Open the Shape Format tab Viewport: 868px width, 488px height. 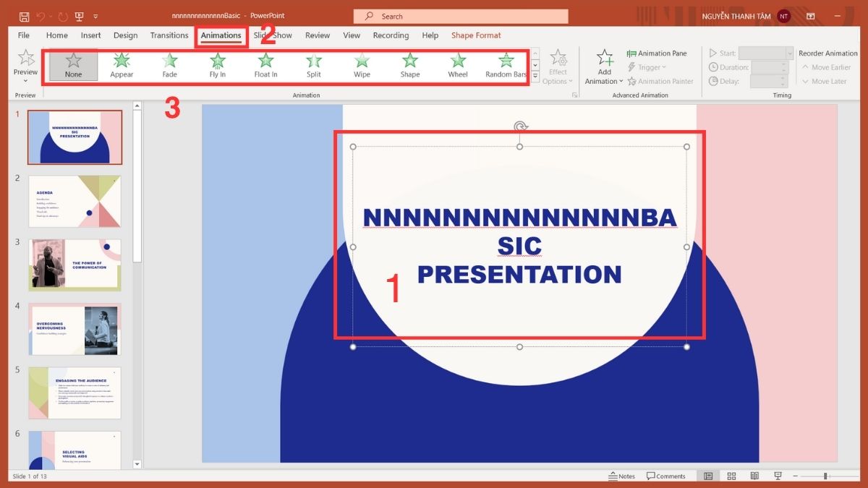click(x=476, y=35)
